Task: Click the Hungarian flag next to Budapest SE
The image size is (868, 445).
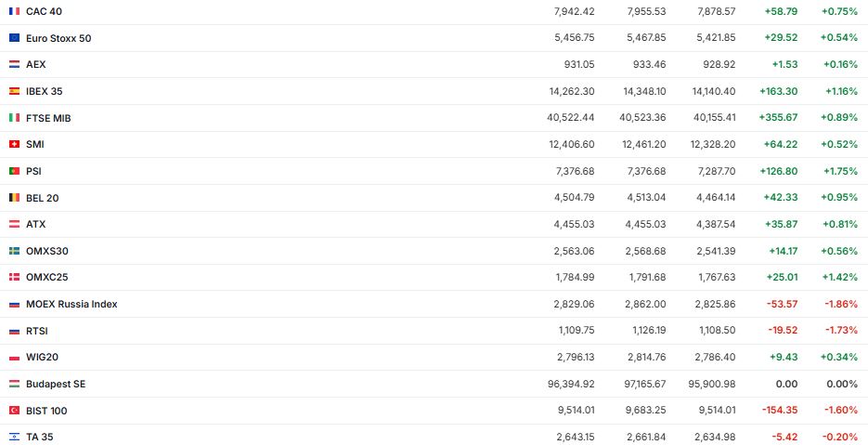Action: (14, 384)
